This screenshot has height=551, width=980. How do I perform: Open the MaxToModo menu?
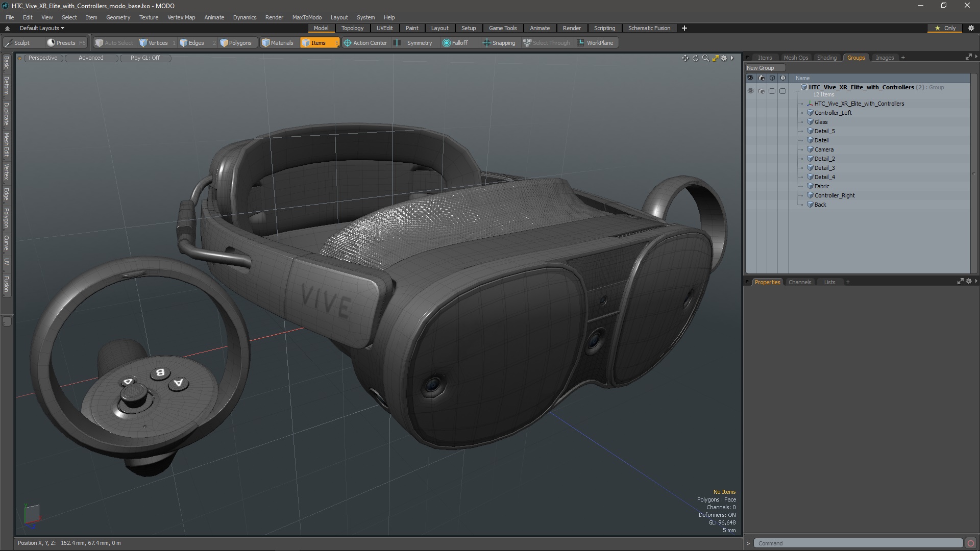click(x=307, y=17)
